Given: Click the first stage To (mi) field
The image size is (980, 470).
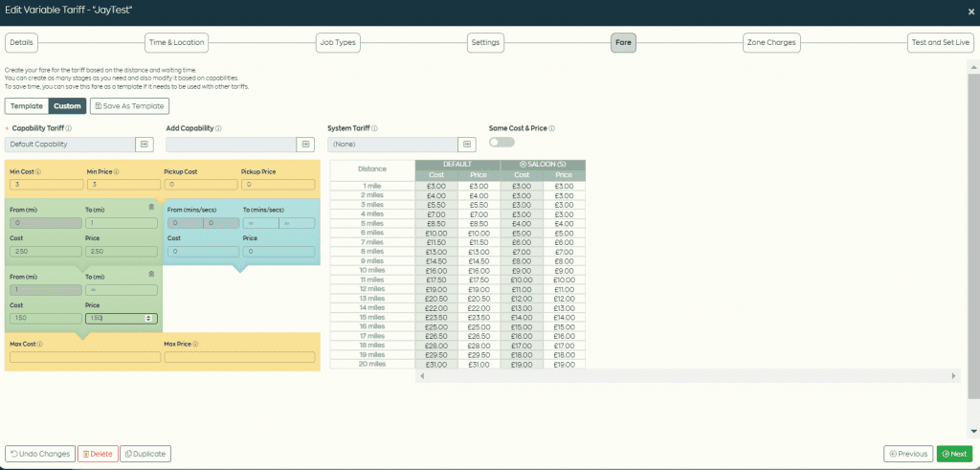Looking at the screenshot, I should click(x=122, y=223).
